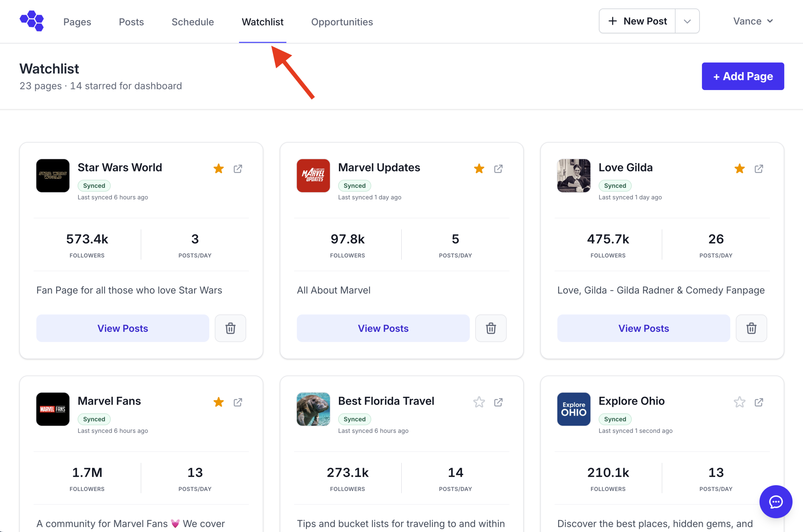Click the Marvel Fans page title
Viewport: 803px width, 532px height.
tap(109, 401)
